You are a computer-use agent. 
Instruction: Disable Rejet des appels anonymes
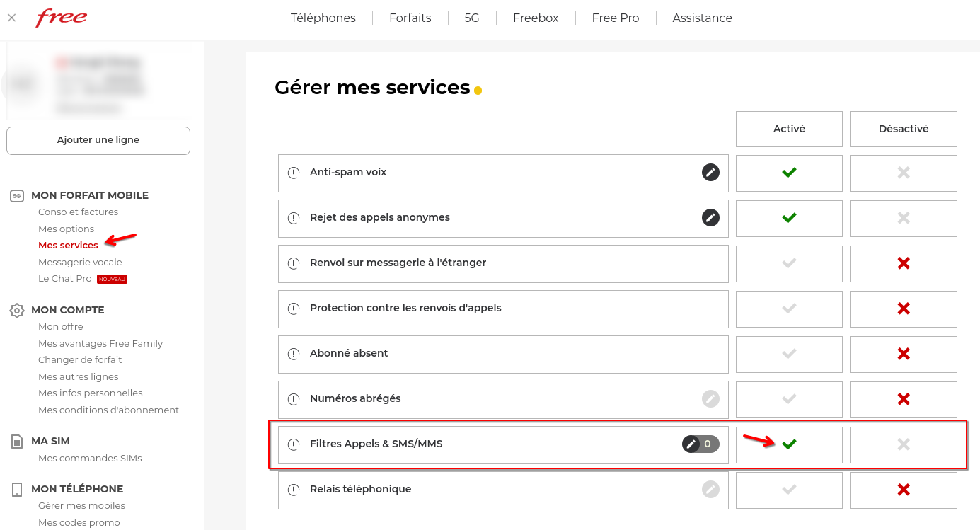[904, 218]
